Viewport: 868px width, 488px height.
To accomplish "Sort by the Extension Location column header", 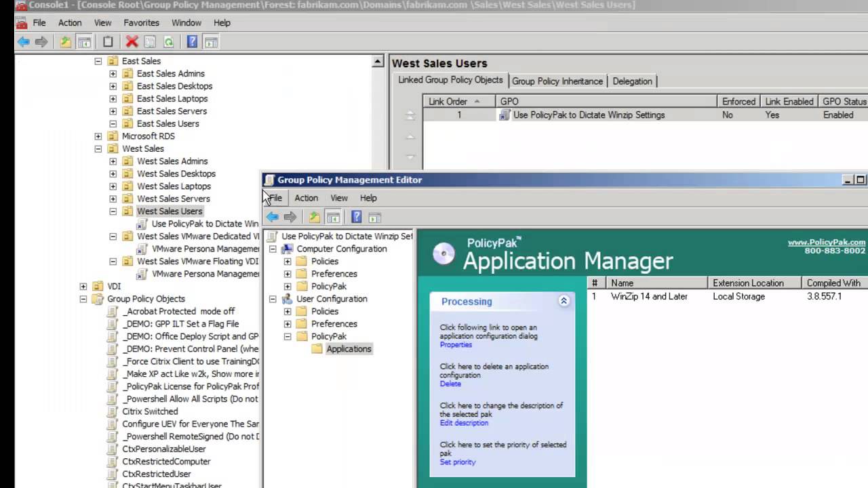I will tap(753, 283).
